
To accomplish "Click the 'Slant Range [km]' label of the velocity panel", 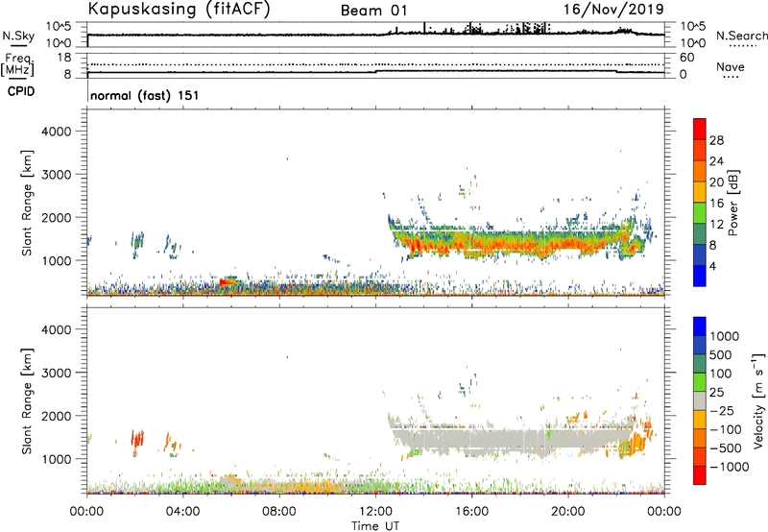I will [27, 401].
